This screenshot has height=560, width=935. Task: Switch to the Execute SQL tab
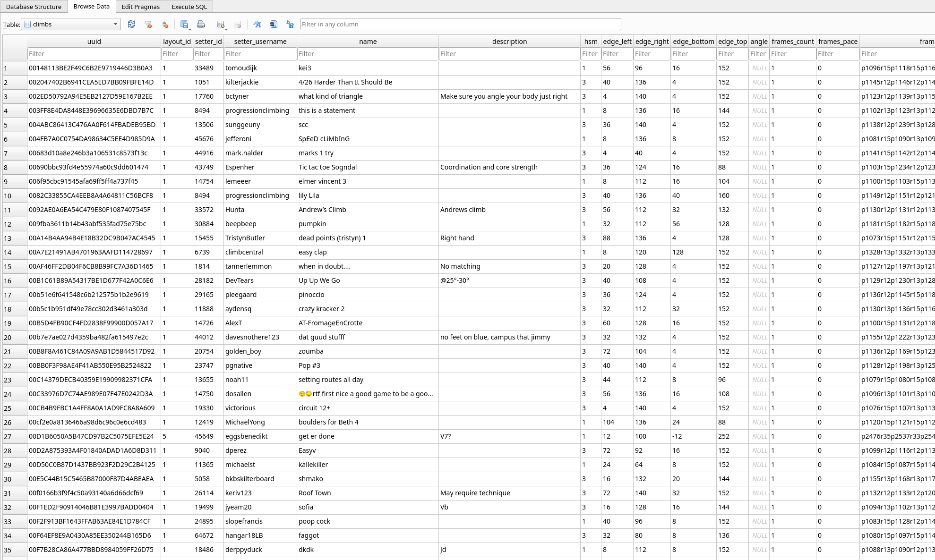(189, 7)
